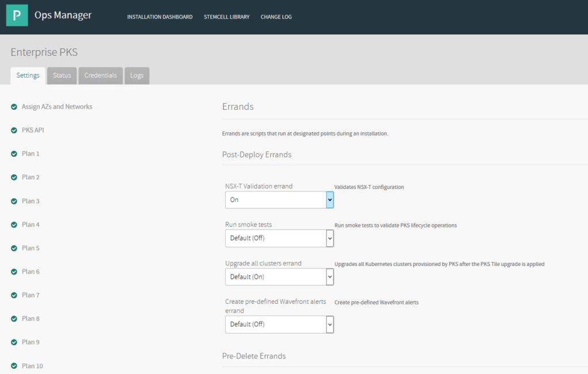The width and height of the screenshot is (588, 374).
Task: Click the status checkmark beside Plan 3
Action: (x=14, y=201)
